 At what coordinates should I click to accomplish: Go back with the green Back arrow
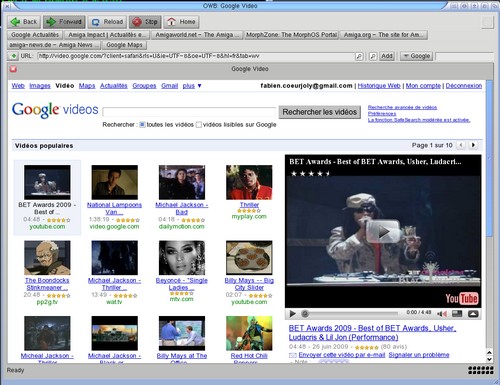click(x=24, y=22)
